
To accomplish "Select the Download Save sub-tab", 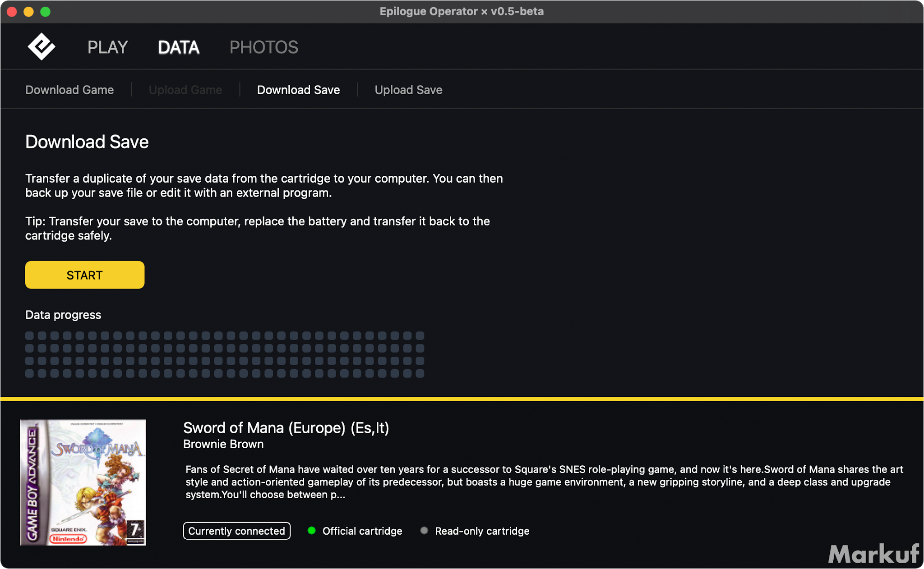I will 298,90.
